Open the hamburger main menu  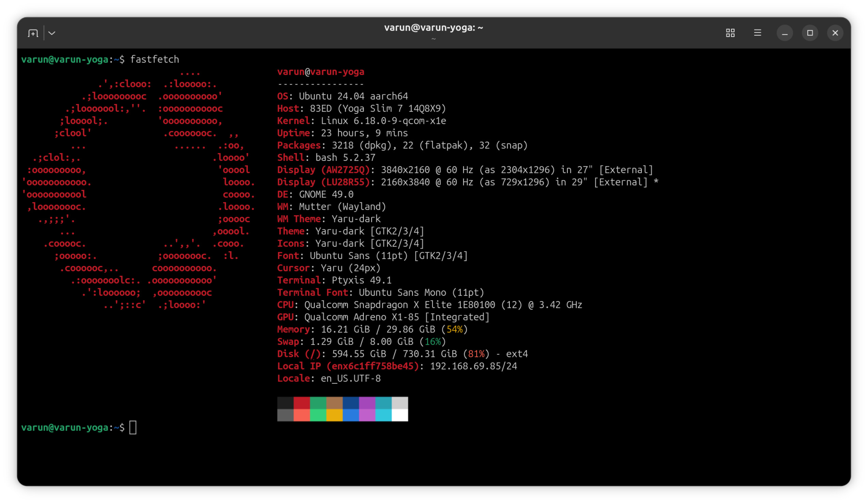pyautogui.click(x=757, y=33)
